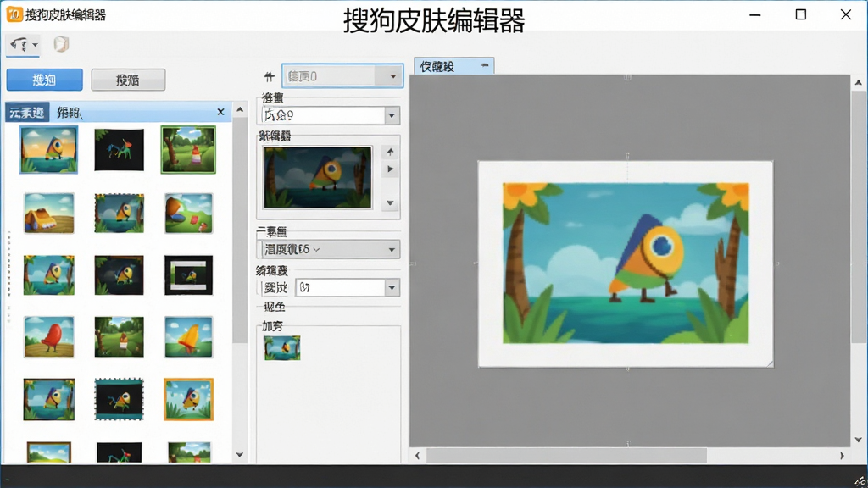868x488 pixels.
Task: Click the icon in the bottom-right status corner
Action: pyautogui.click(x=860, y=481)
